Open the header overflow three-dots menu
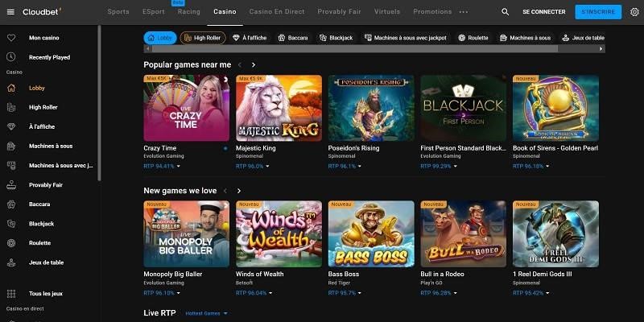Image resolution: width=644 pixels, height=322 pixels. click(464, 12)
